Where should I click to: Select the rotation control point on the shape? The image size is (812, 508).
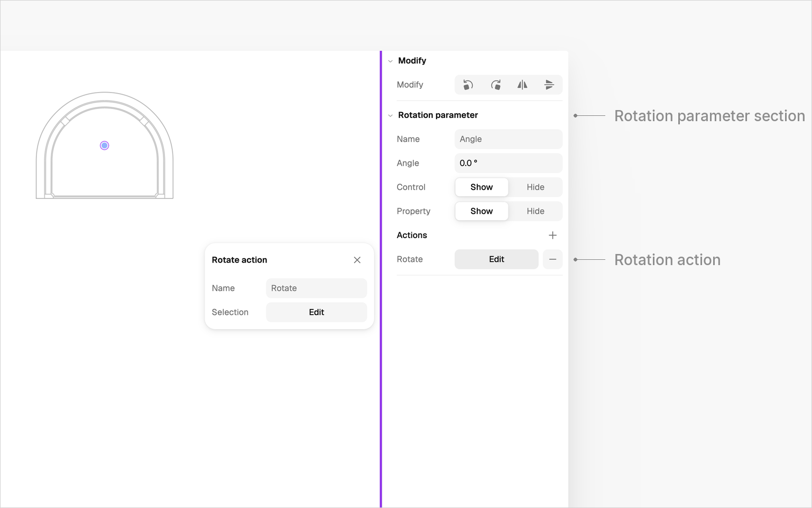pos(105,146)
